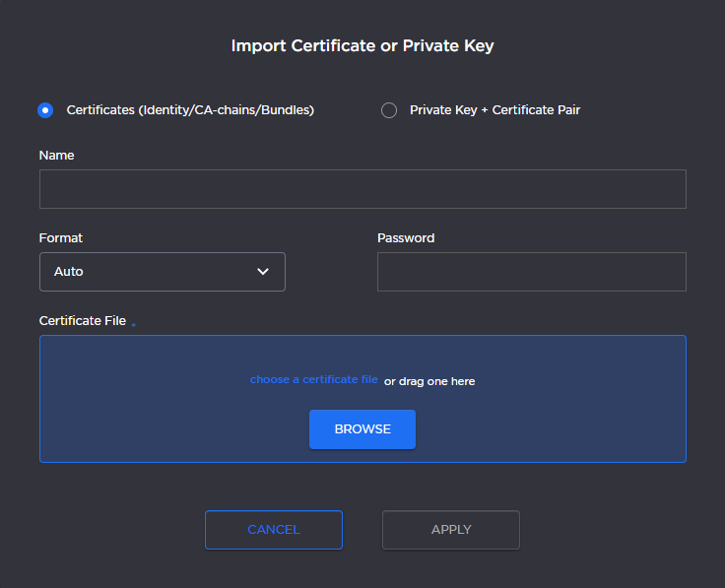Open the Format dropdown set to Auto
Screen dimensions: 725x588
[162, 272]
